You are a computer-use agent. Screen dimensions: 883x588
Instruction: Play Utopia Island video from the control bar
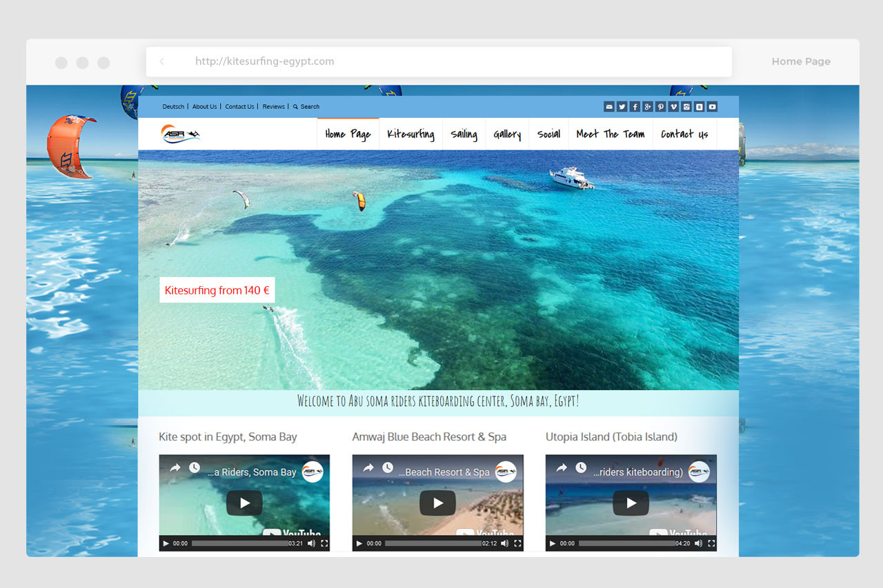(552, 544)
